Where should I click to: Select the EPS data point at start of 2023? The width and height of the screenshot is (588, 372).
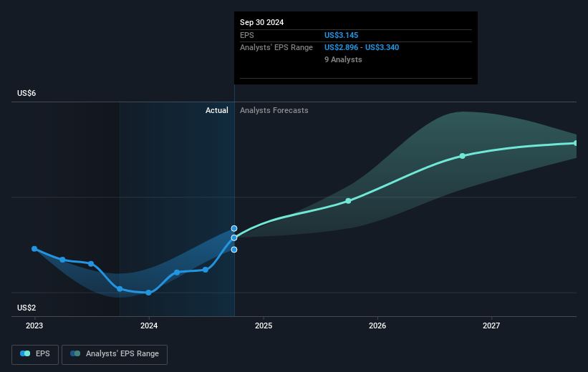(x=34, y=249)
